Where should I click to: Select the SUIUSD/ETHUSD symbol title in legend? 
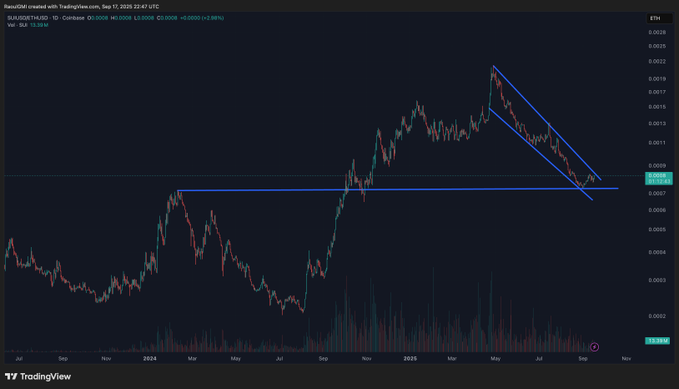pyautogui.click(x=28, y=18)
